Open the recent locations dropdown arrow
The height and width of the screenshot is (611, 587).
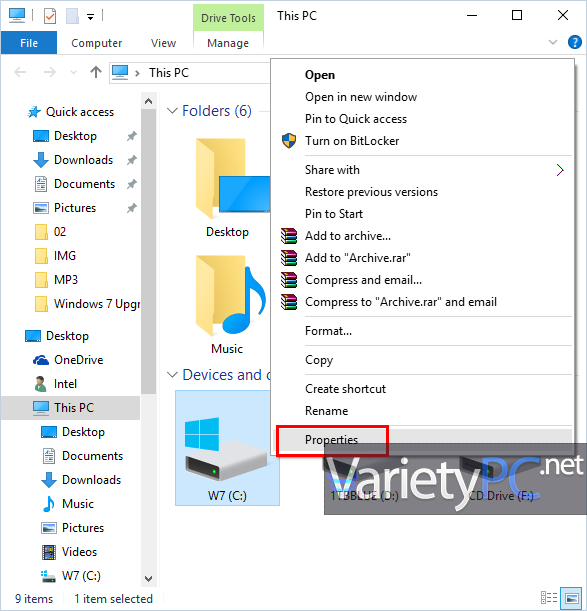(73, 72)
